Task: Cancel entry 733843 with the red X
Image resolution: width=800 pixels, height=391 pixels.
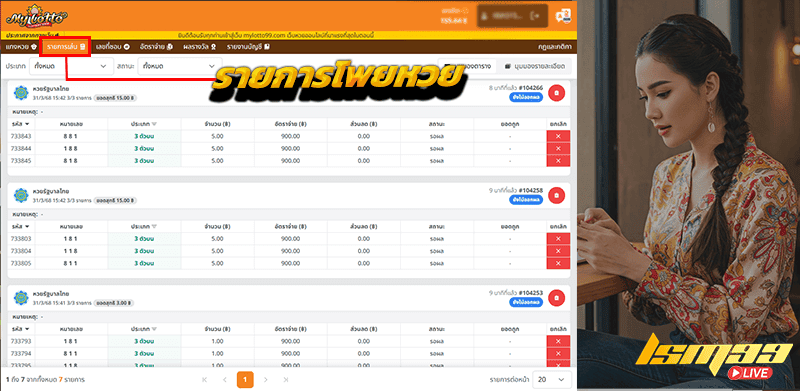Action: coord(558,136)
